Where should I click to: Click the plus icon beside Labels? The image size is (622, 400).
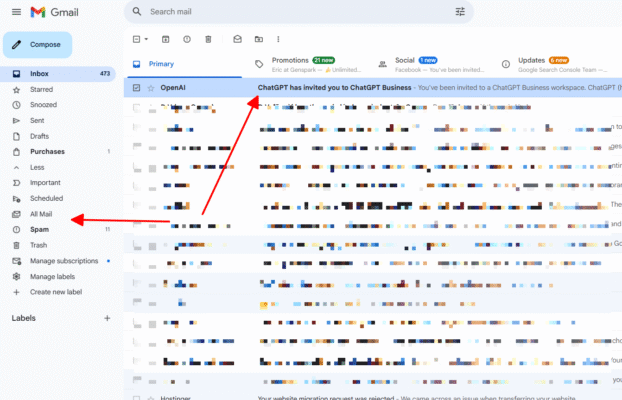tap(107, 318)
